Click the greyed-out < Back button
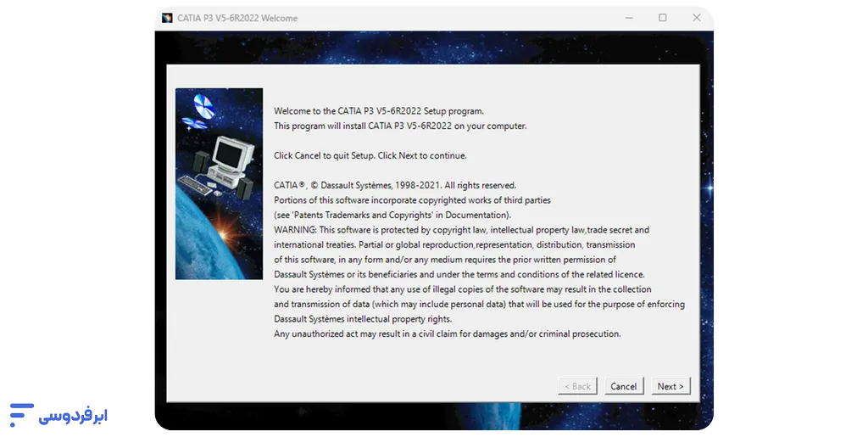The image size is (868, 437). coord(577,386)
